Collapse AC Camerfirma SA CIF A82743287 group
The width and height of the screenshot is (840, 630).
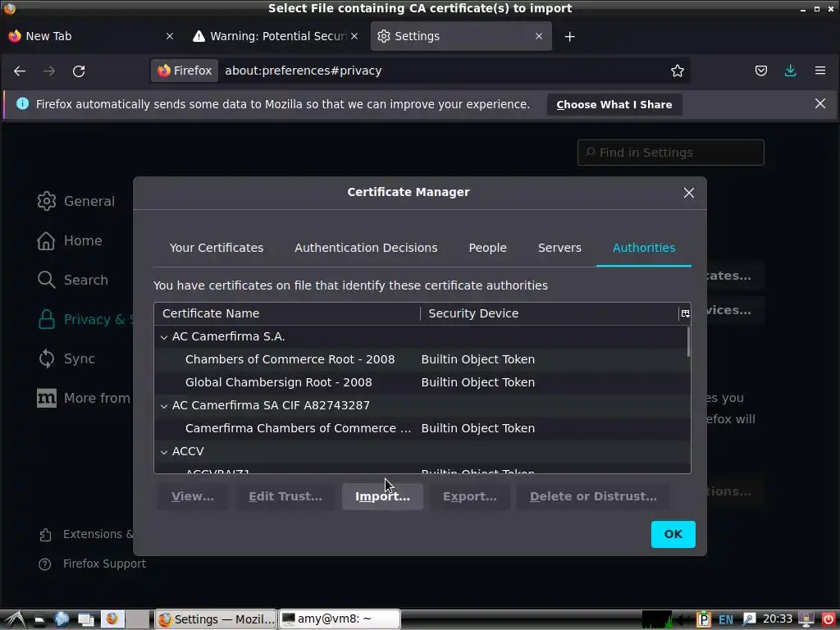pyautogui.click(x=164, y=406)
